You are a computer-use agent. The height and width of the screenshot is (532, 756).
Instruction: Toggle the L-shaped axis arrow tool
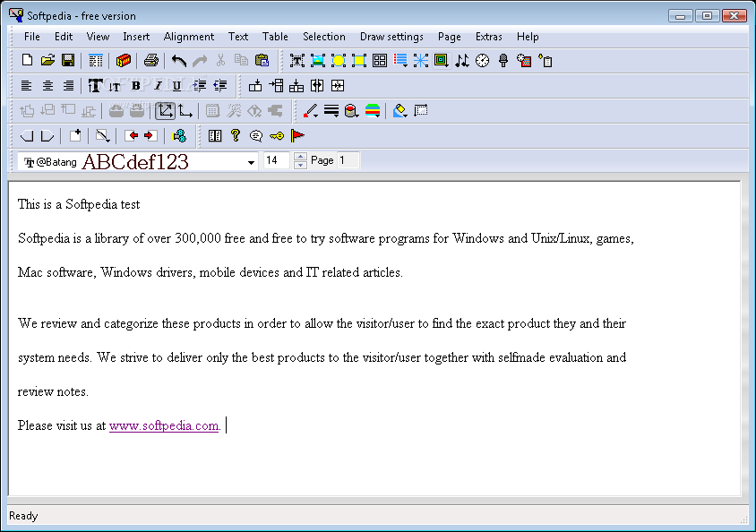[185, 111]
